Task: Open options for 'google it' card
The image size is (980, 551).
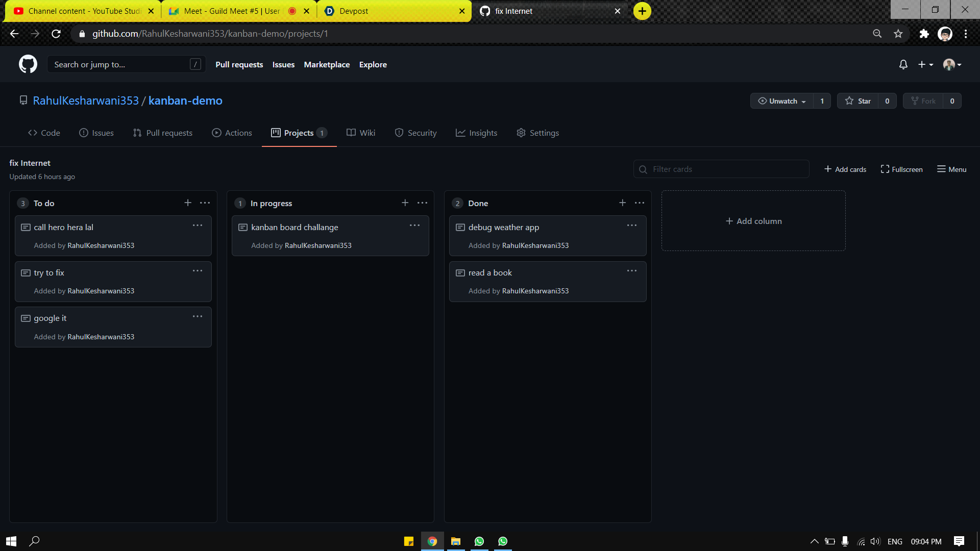Action: 198,317
